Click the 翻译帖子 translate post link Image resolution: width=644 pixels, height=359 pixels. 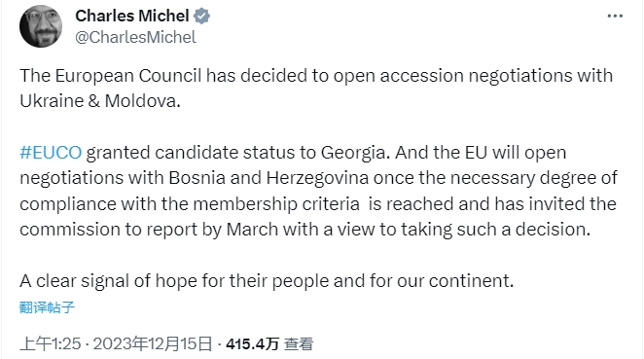(48, 307)
